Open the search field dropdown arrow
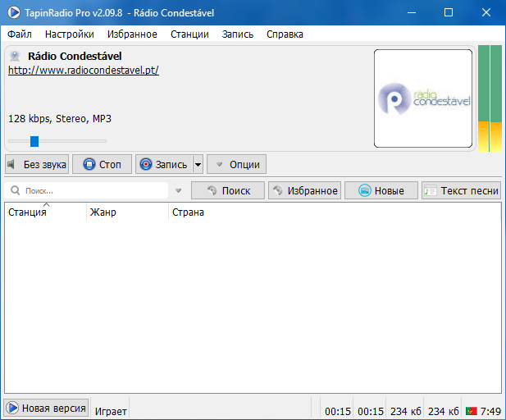 tap(178, 191)
